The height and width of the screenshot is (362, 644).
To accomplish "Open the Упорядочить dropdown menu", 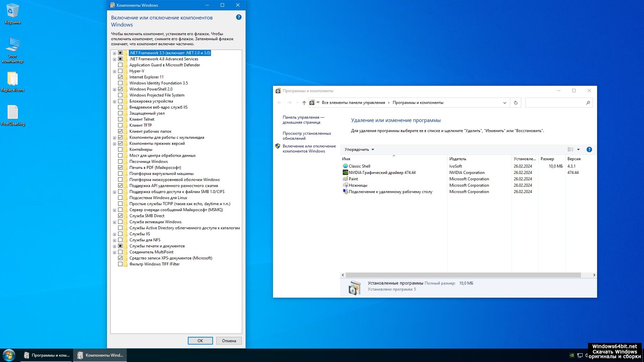I will (x=359, y=149).
